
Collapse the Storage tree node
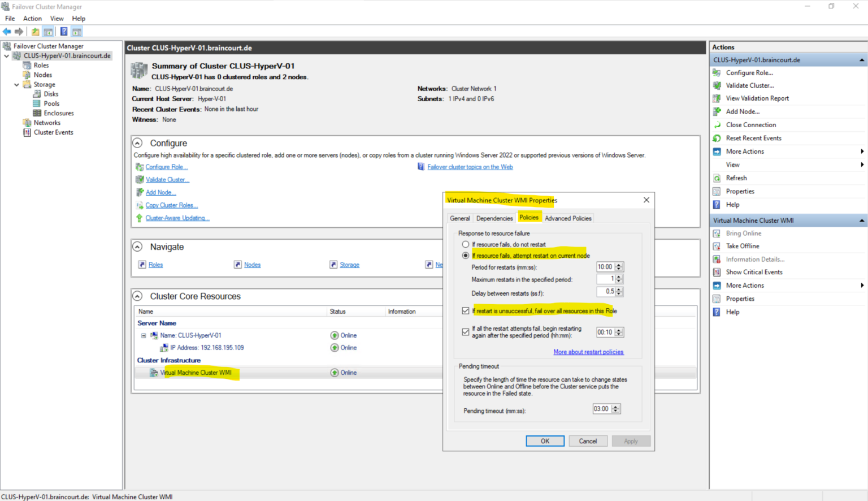(16, 84)
